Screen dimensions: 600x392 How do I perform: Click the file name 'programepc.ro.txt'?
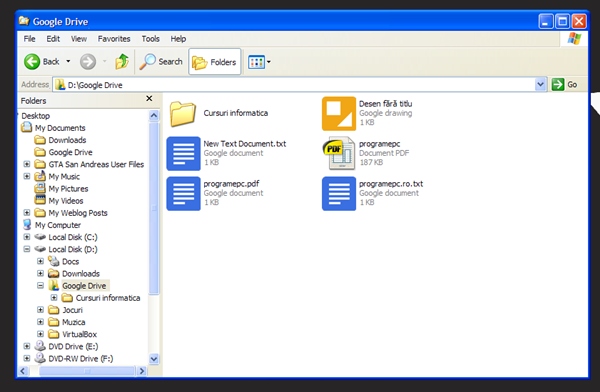pyautogui.click(x=391, y=184)
